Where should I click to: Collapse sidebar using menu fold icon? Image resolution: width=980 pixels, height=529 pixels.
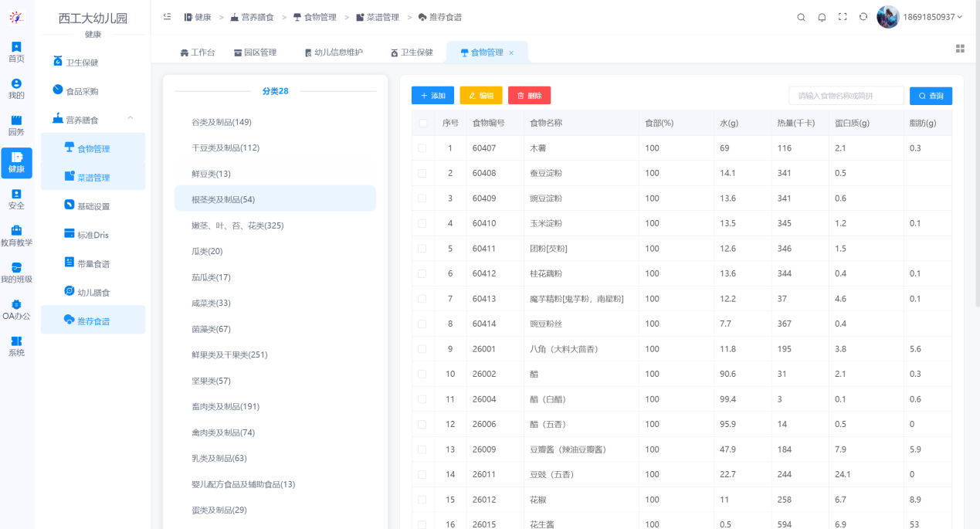(x=167, y=17)
